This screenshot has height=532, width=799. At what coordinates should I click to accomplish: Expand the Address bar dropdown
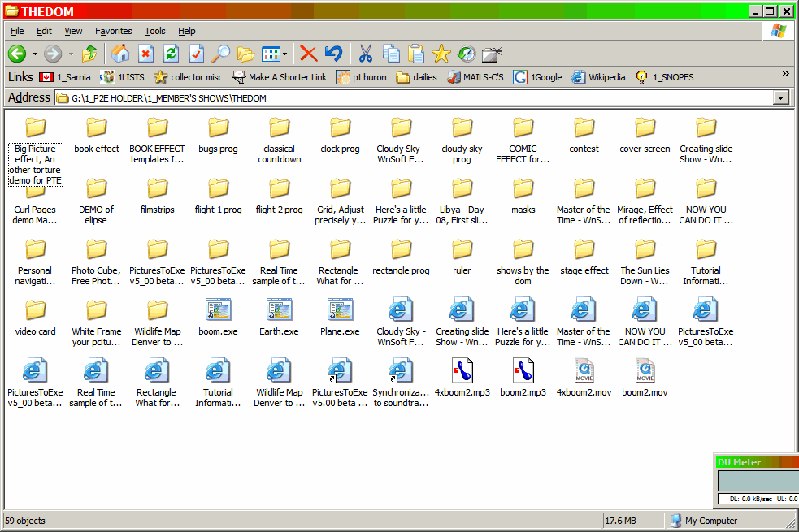click(x=781, y=98)
